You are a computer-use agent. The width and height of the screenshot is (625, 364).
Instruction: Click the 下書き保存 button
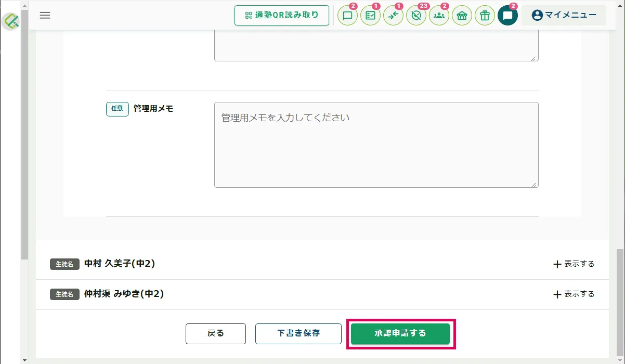pos(298,333)
